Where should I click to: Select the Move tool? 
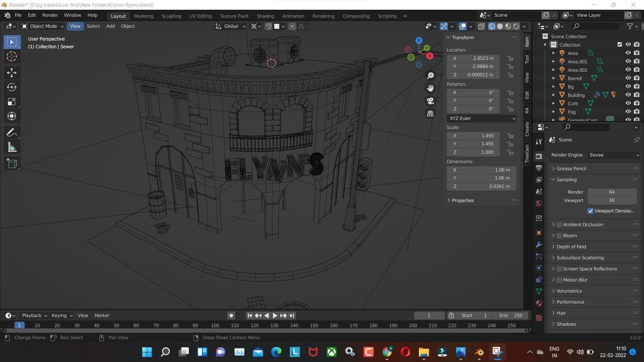click(x=12, y=73)
